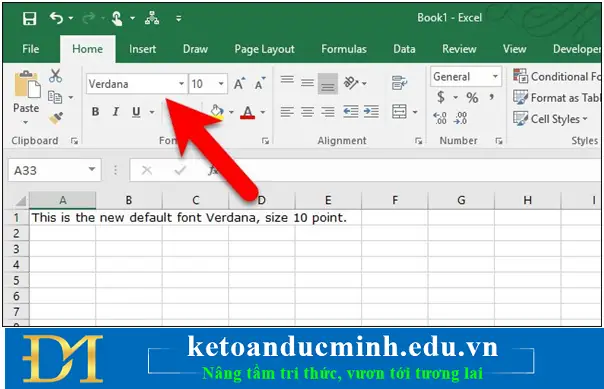Toggle Underline formatting
This screenshot has width=604, height=389.
tap(136, 112)
